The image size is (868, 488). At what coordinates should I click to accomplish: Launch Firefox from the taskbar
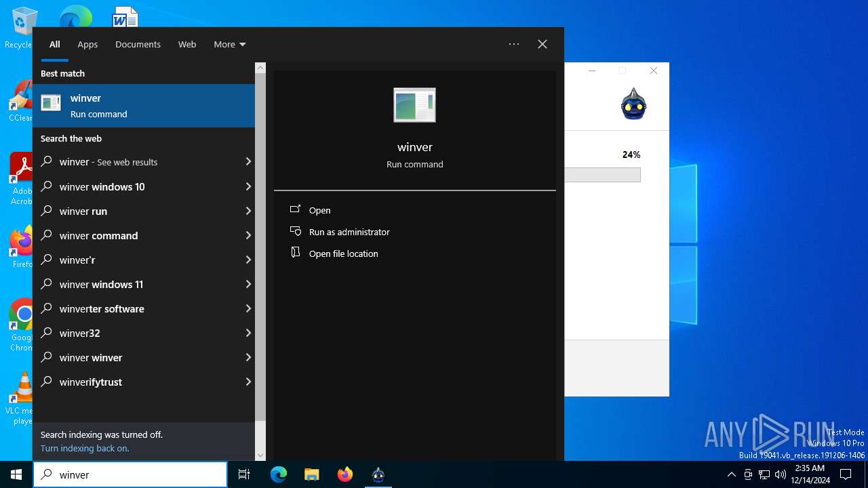tap(345, 474)
